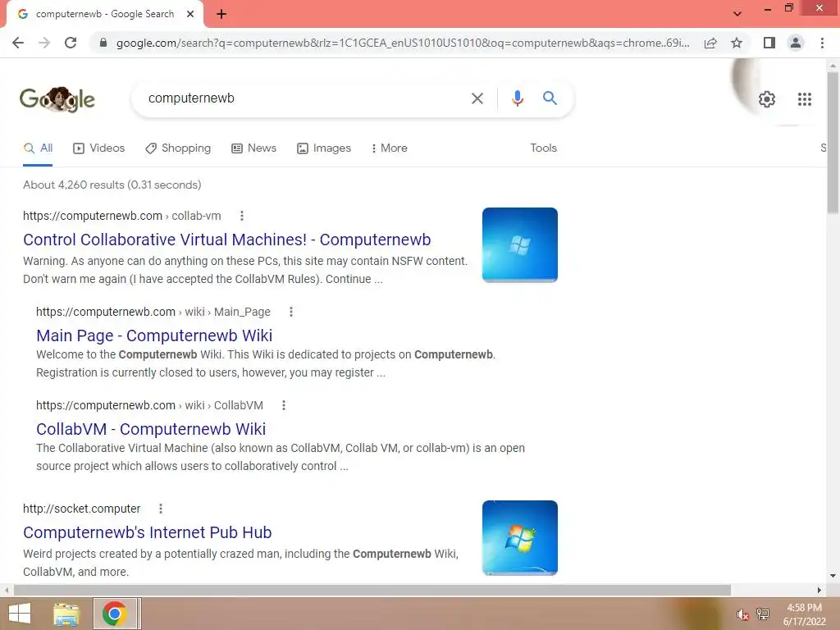
Task: Go back to the previous page
Action: (18, 43)
